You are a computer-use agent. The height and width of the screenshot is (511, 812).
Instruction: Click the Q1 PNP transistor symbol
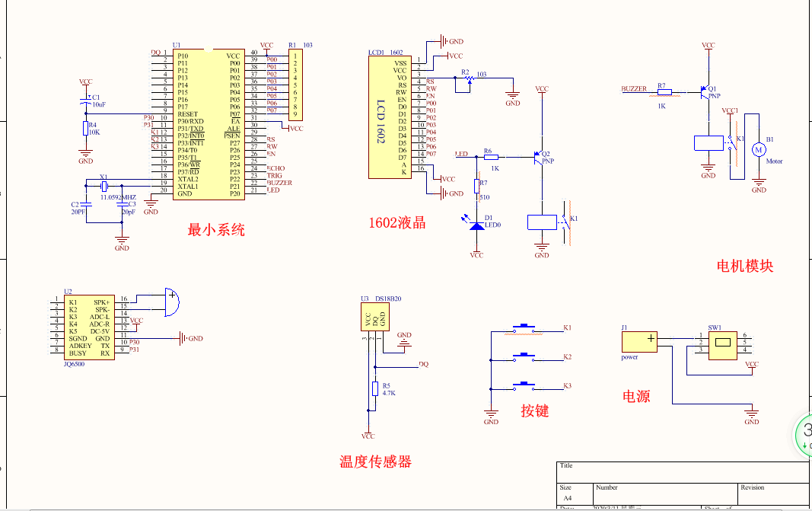(x=705, y=91)
